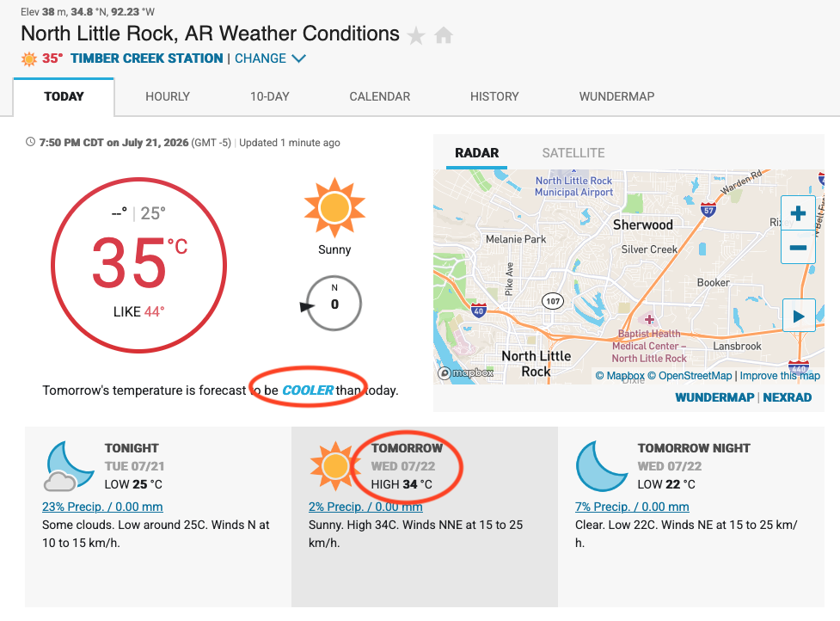
Task: Set home location with the house icon
Action: pyautogui.click(x=444, y=35)
